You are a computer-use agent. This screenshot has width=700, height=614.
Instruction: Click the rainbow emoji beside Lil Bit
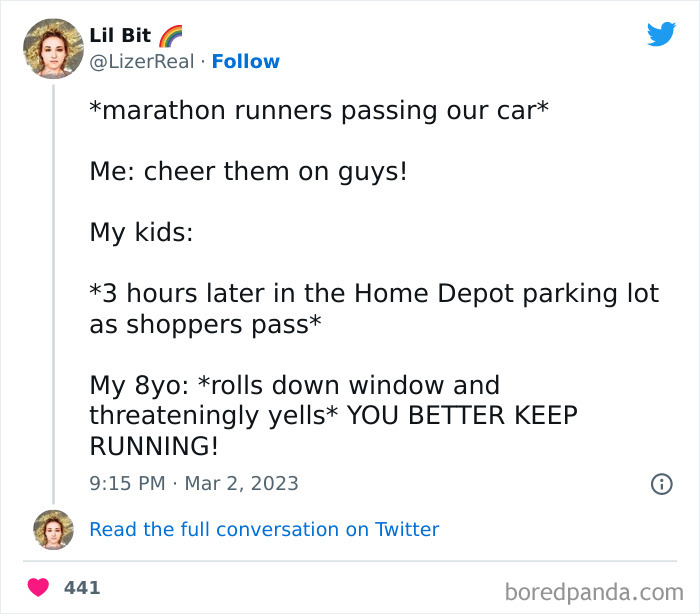click(171, 36)
